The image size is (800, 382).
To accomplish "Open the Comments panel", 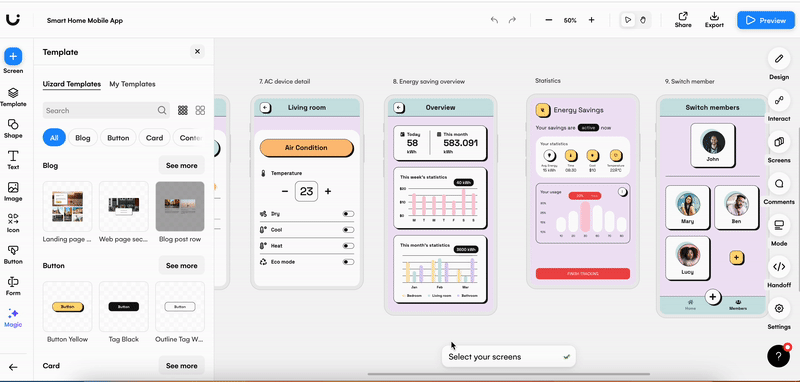I will pos(779,184).
